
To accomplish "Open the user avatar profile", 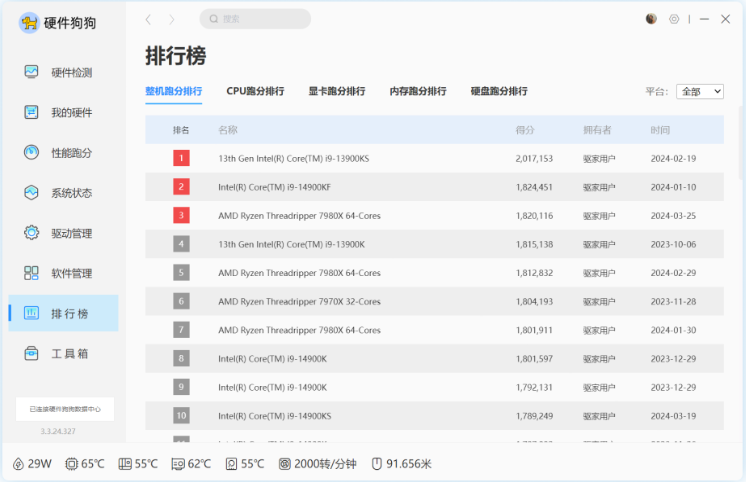I will (651, 19).
